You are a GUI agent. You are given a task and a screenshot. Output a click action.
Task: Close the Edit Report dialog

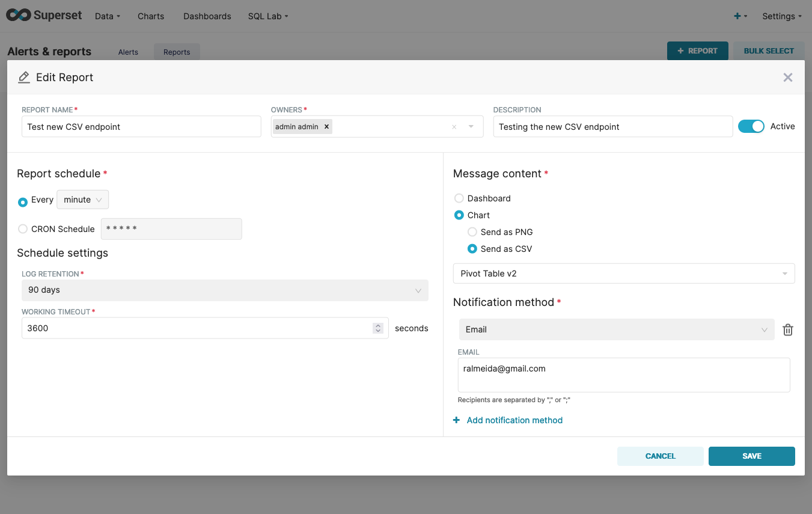(x=788, y=77)
